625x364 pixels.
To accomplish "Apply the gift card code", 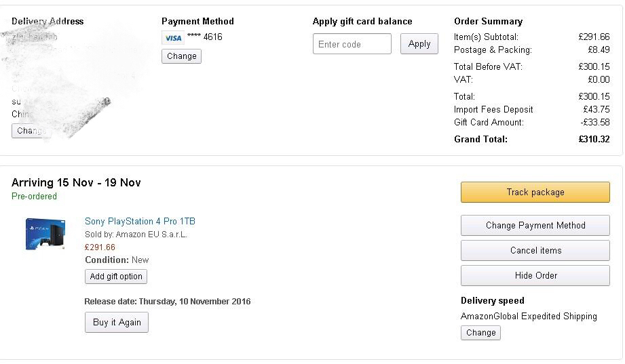I will click(419, 44).
